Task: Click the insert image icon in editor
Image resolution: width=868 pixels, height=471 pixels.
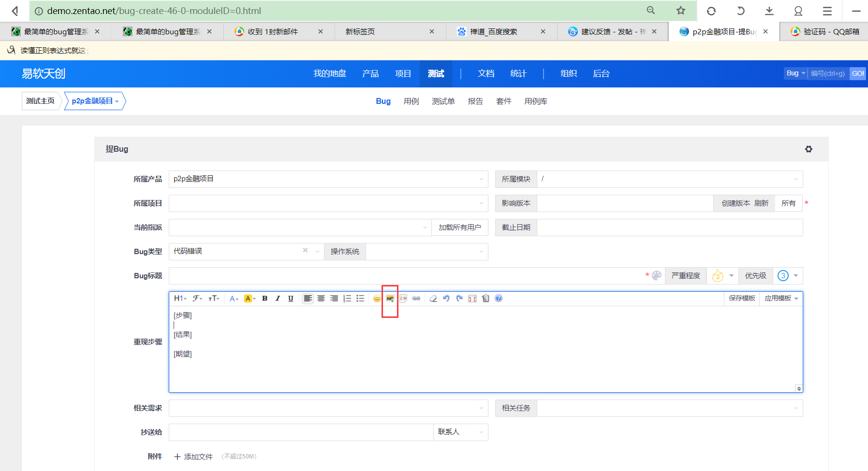Action: (390, 299)
